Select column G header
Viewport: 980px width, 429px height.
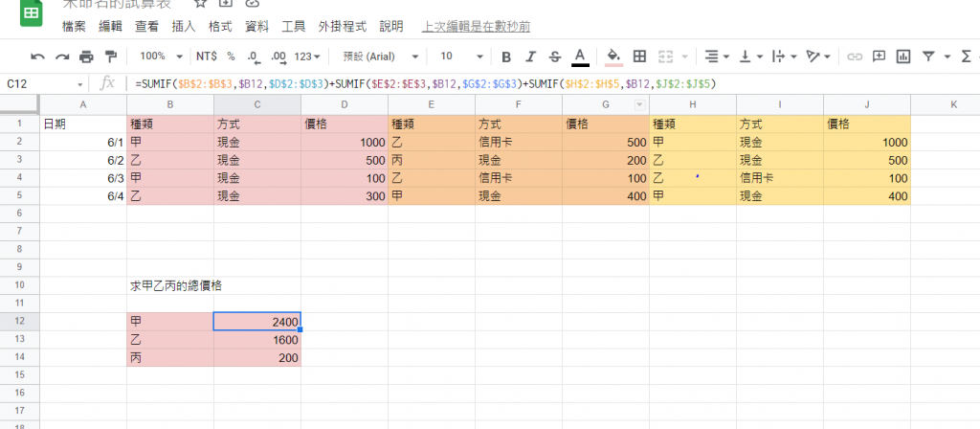606,105
